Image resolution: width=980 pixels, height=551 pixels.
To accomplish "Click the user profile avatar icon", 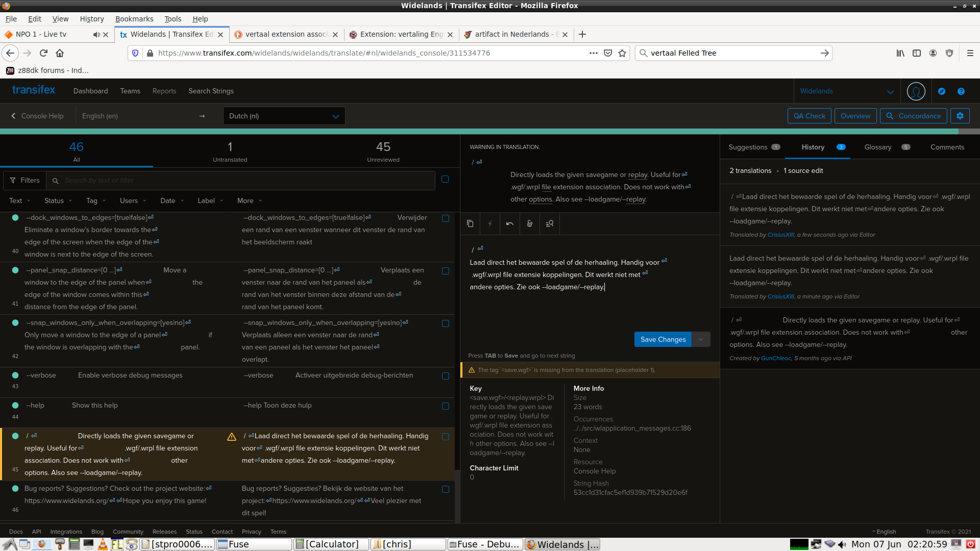I will pos(916,91).
